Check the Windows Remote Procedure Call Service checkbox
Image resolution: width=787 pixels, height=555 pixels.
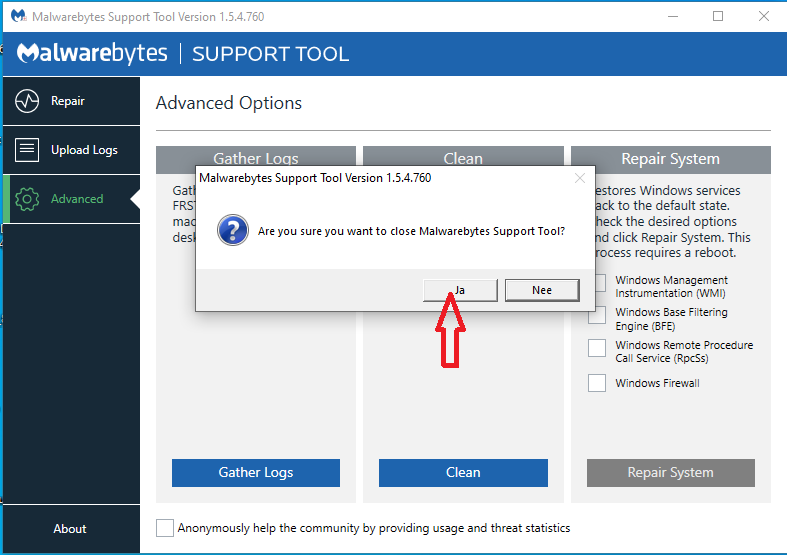[597, 348]
